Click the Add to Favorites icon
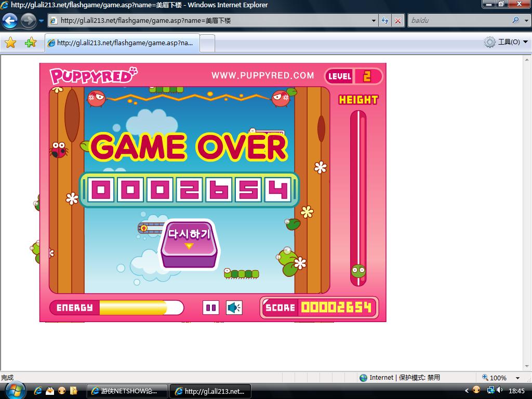532x399 pixels. 31,43
